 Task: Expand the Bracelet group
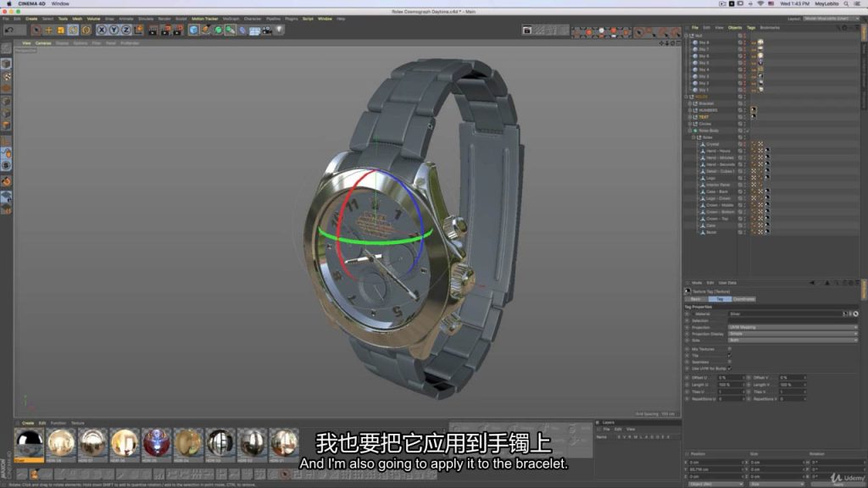click(x=690, y=103)
